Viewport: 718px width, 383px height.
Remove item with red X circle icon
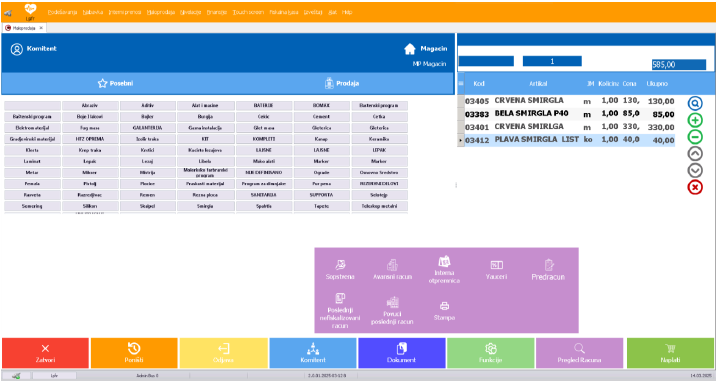coord(695,187)
